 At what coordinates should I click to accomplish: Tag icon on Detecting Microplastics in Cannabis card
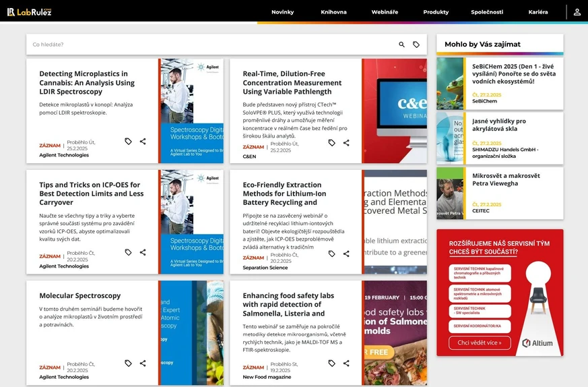128,142
